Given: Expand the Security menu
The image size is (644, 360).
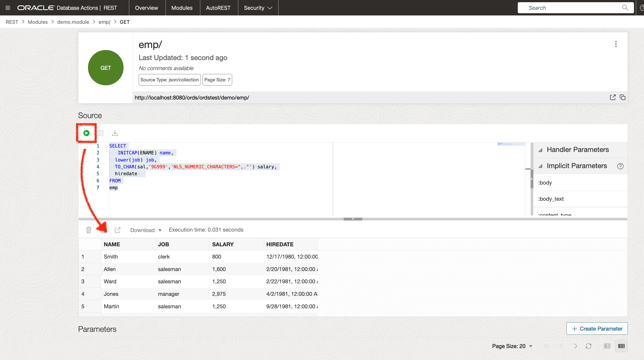Looking at the screenshot, I should [258, 8].
